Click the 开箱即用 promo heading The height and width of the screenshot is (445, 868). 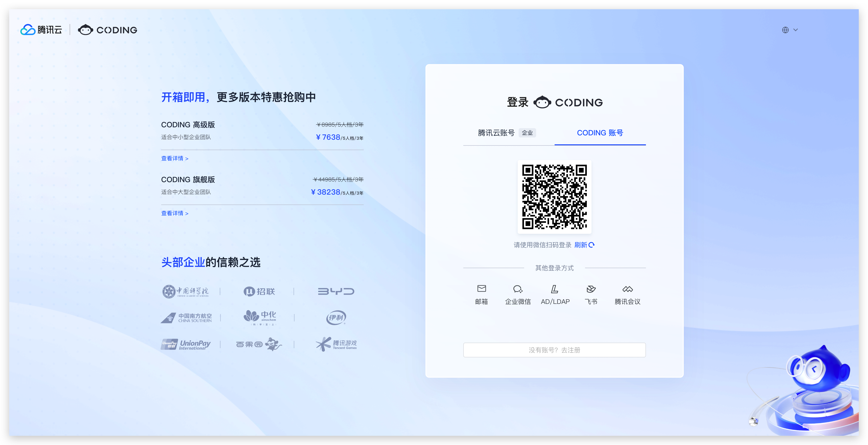183,97
